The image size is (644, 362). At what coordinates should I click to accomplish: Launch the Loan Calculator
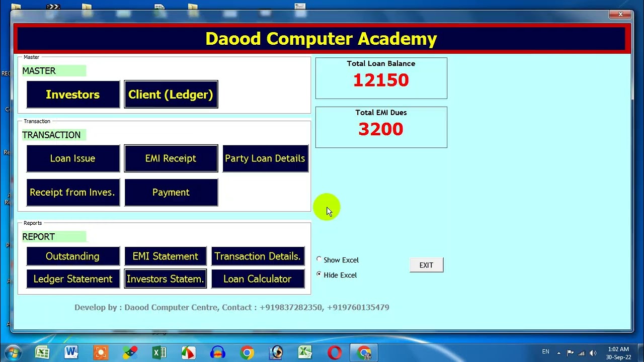click(258, 279)
